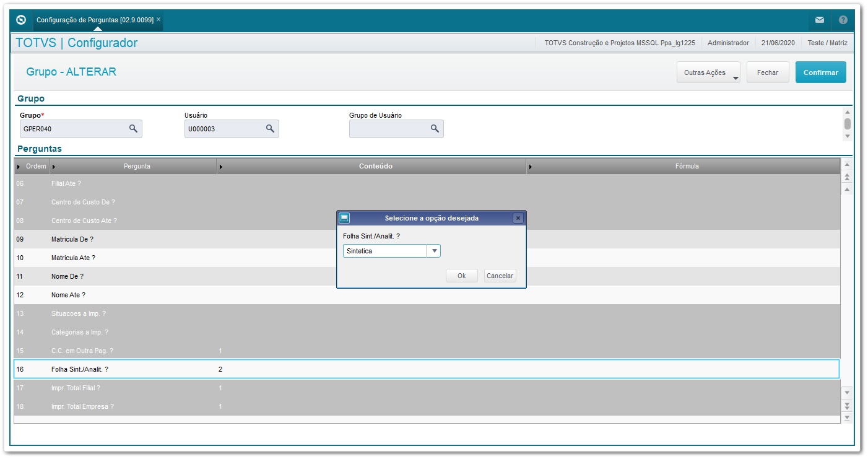
Task: Select row 'Centro de Custo Ate ?'
Action: click(427, 221)
